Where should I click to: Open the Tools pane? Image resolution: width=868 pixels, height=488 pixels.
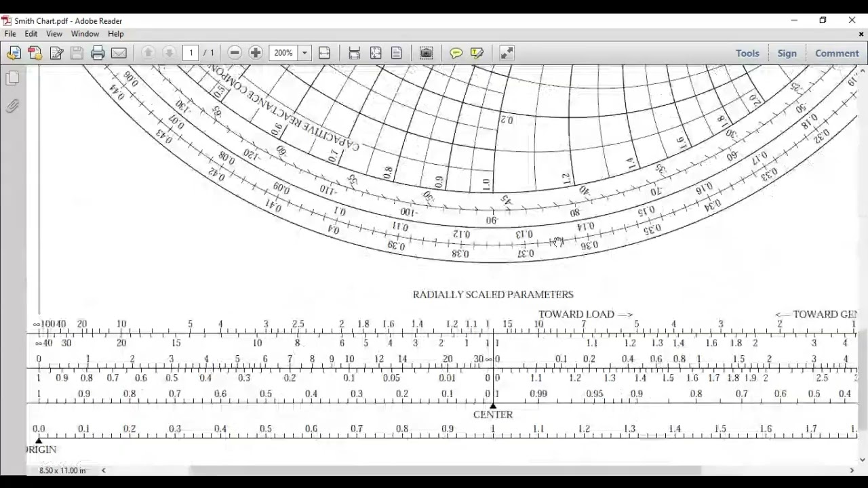tap(747, 53)
